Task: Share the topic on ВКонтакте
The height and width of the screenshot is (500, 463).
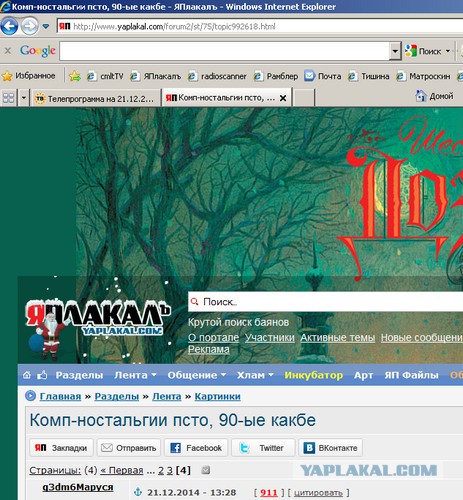Action: 330,448
